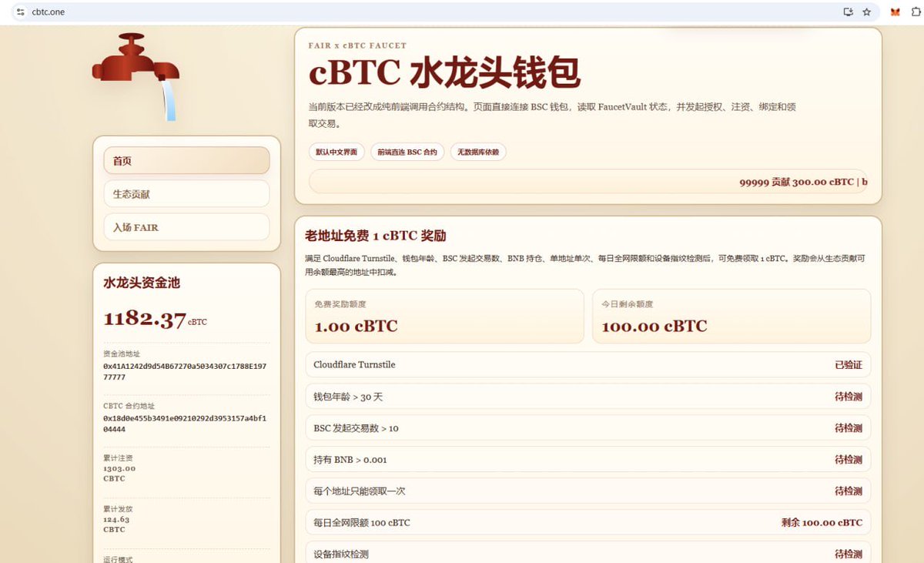Click the 免费奖励额度 1.00 cBTC card
The height and width of the screenshot is (563, 924).
click(444, 316)
